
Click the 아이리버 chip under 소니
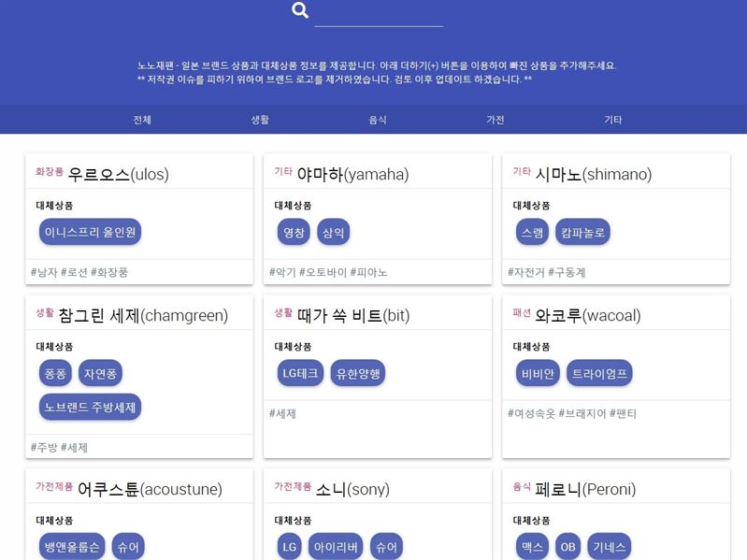pyautogui.click(x=336, y=546)
